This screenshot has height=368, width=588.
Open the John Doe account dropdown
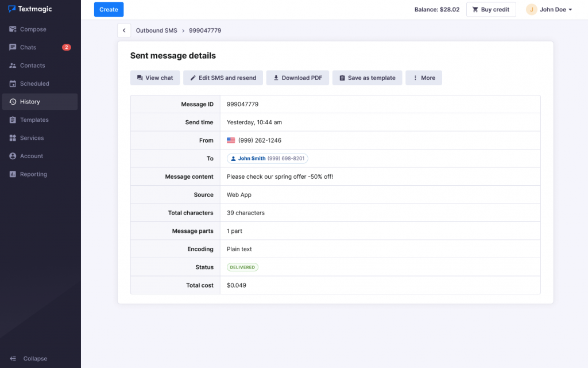(549, 9)
